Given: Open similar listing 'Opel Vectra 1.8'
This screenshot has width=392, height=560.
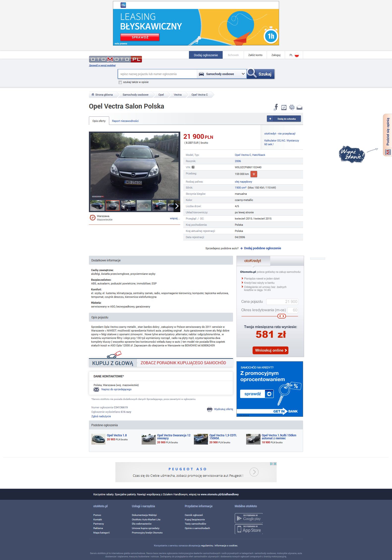Looking at the screenshot, I should (x=117, y=435).
